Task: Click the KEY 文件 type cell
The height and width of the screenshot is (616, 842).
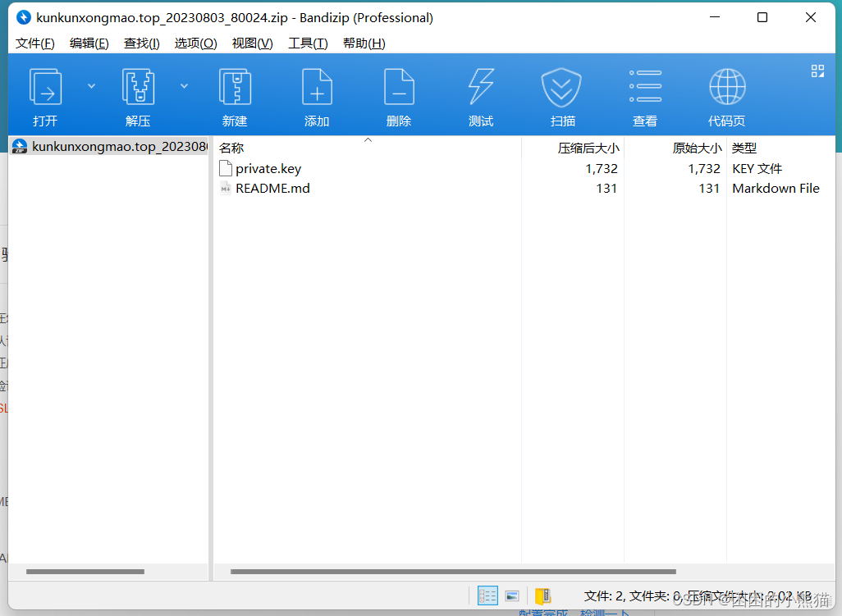Action: pyautogui.click(x=757, y=168)
